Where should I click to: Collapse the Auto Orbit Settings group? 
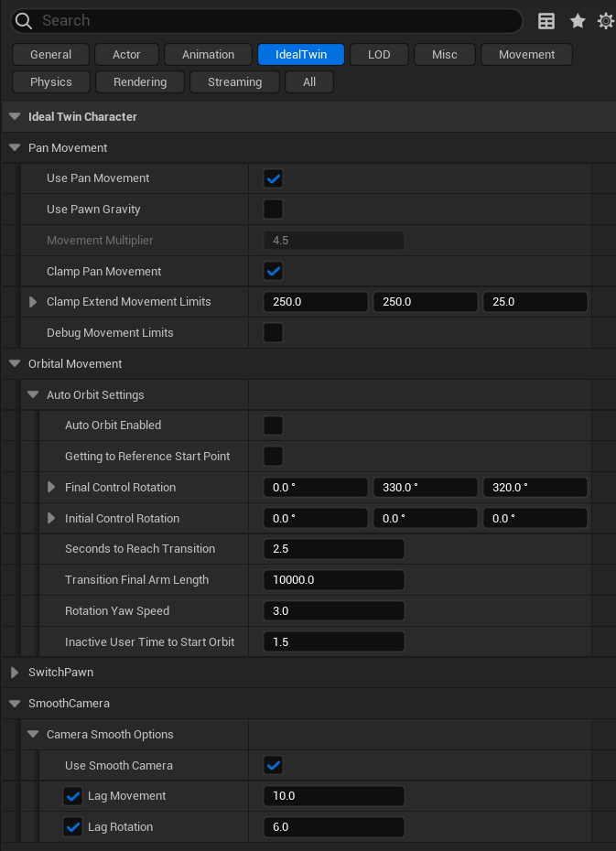pos(33,395)
